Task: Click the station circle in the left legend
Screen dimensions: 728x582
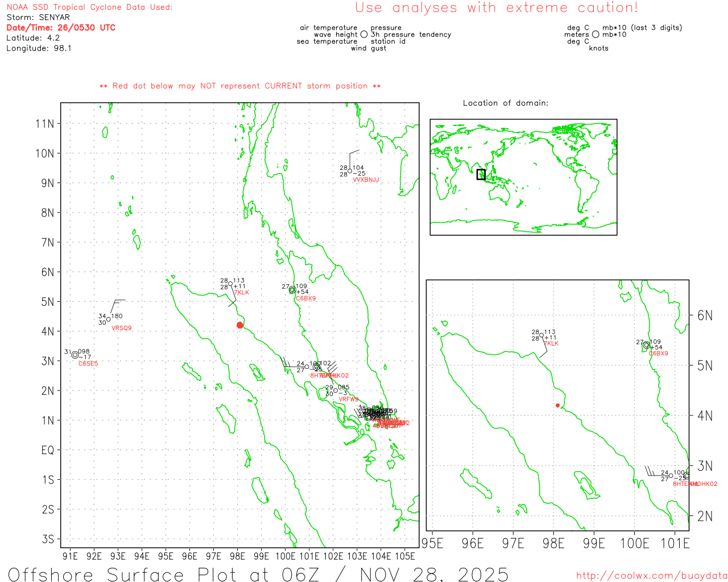Action: click(364, 35)
